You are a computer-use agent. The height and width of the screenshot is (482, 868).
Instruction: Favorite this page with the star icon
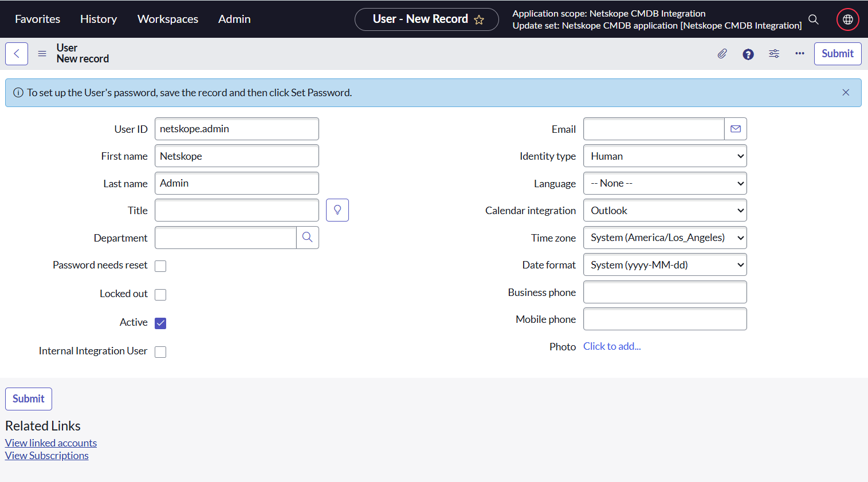tap(479, 20)
